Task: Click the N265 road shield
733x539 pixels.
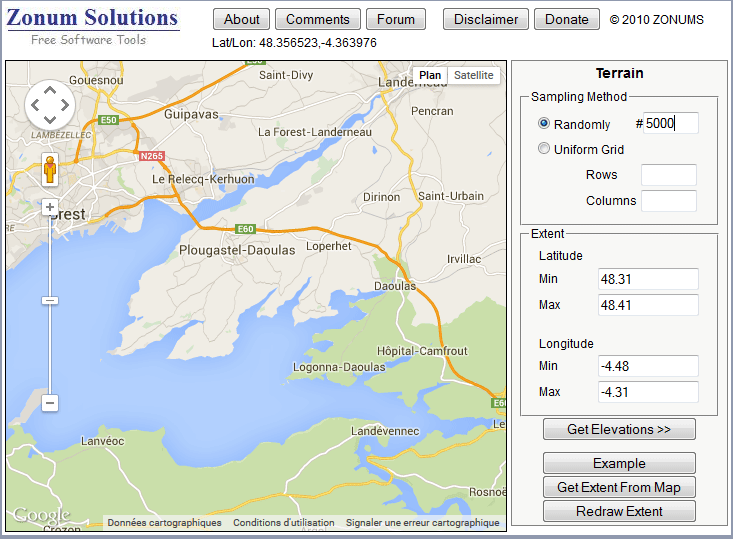Action: 151,156
